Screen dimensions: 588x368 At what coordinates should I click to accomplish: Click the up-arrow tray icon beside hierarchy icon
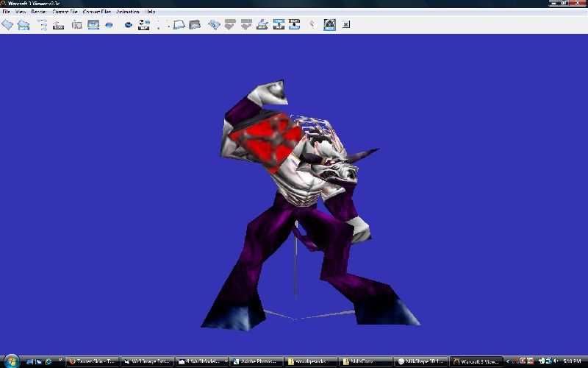click(58, 25)
